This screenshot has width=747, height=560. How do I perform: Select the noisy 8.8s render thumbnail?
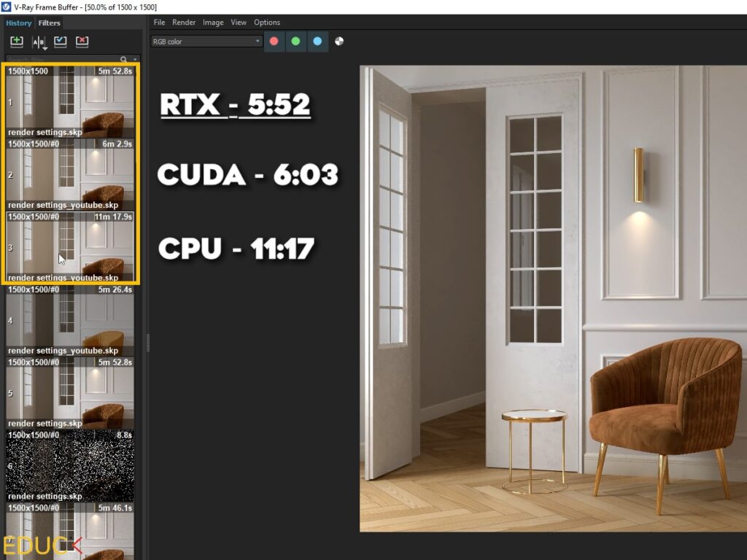(x=70, y=465)
